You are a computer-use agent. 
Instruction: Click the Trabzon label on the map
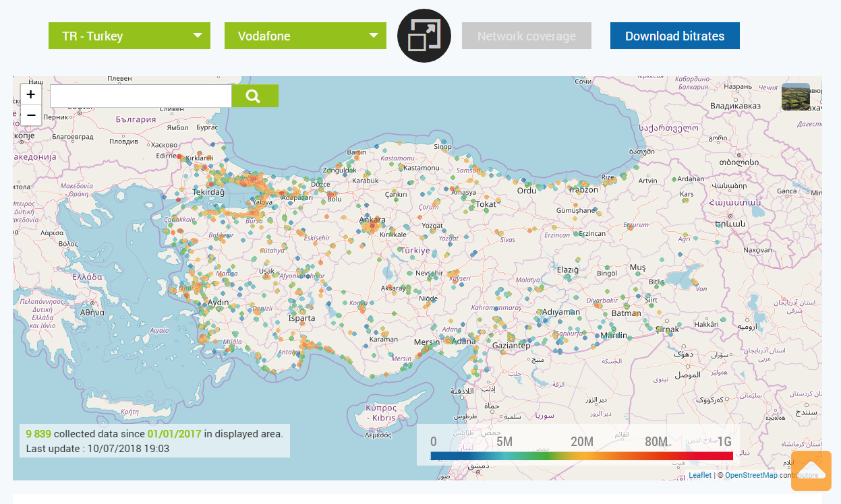pos(583,189)
